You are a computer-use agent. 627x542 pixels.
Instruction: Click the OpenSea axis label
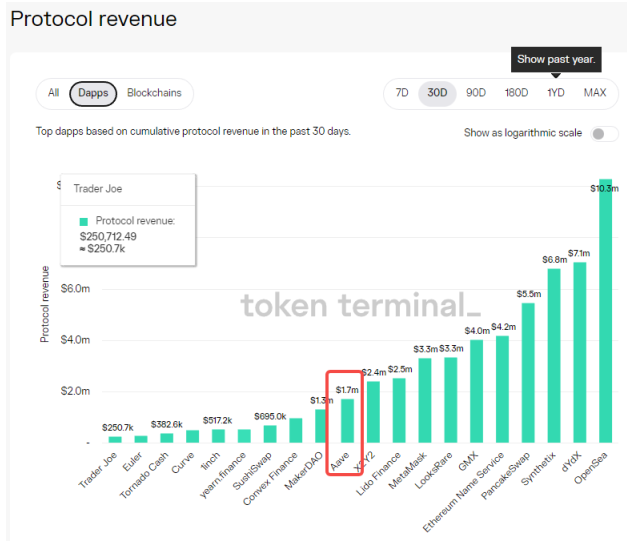point(590,468)
